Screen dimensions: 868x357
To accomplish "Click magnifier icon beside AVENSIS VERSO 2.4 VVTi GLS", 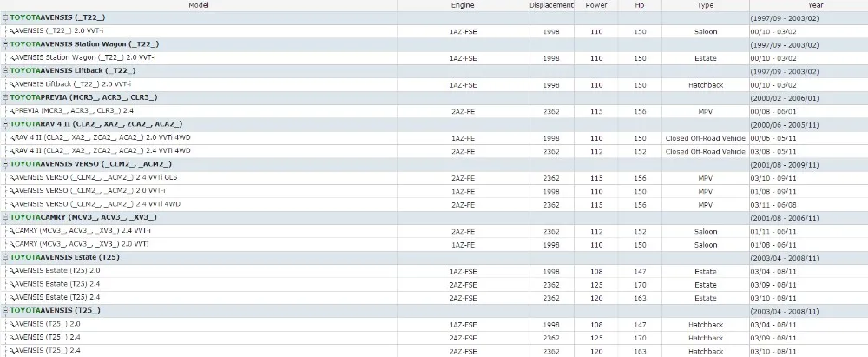I will click(x=12, y=177).
